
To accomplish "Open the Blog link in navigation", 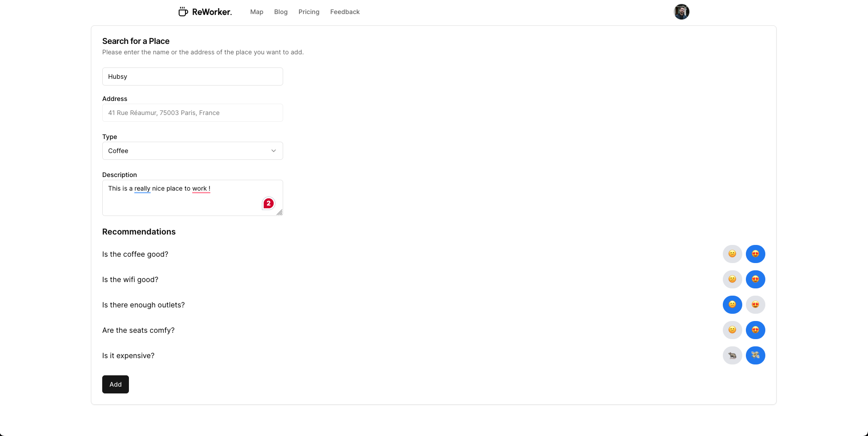I will [x=281, y=12].
